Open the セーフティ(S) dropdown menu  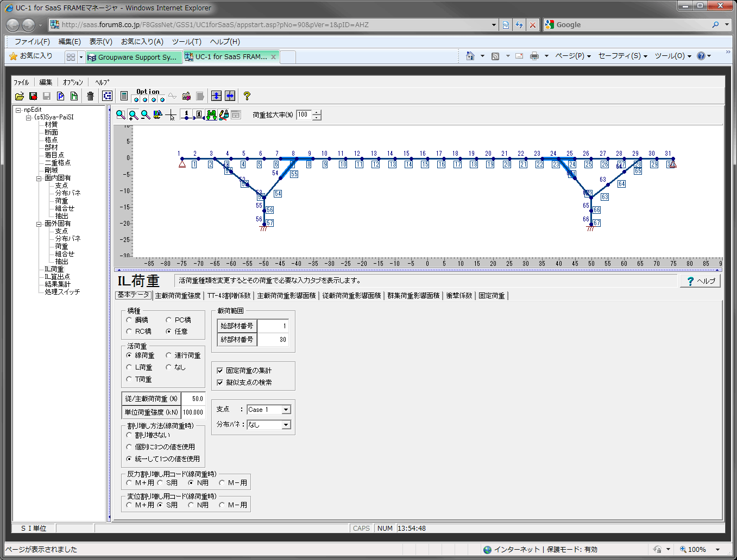pos(623,56)
